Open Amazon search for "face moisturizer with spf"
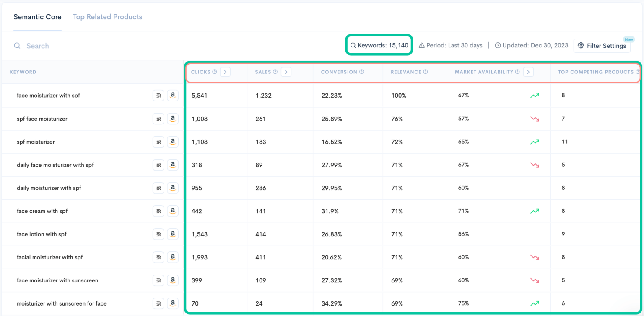This screenshot has width=644, height=316. point(173,96)
